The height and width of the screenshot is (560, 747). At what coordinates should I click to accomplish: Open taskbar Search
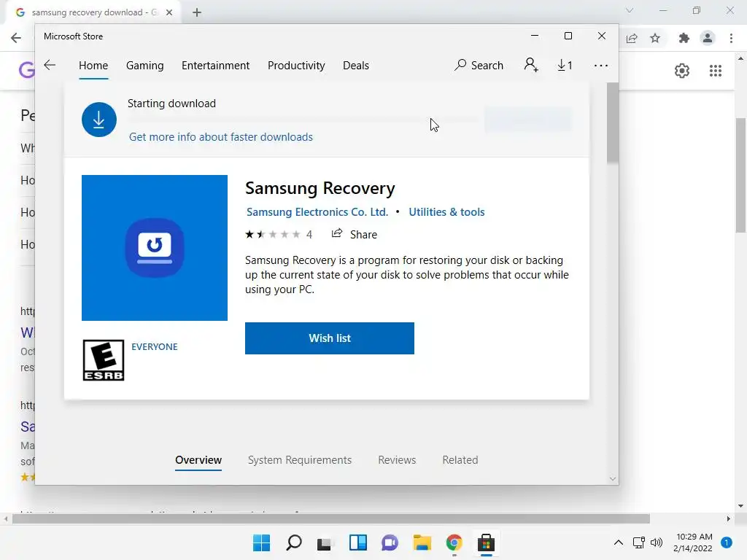[293, 542]
